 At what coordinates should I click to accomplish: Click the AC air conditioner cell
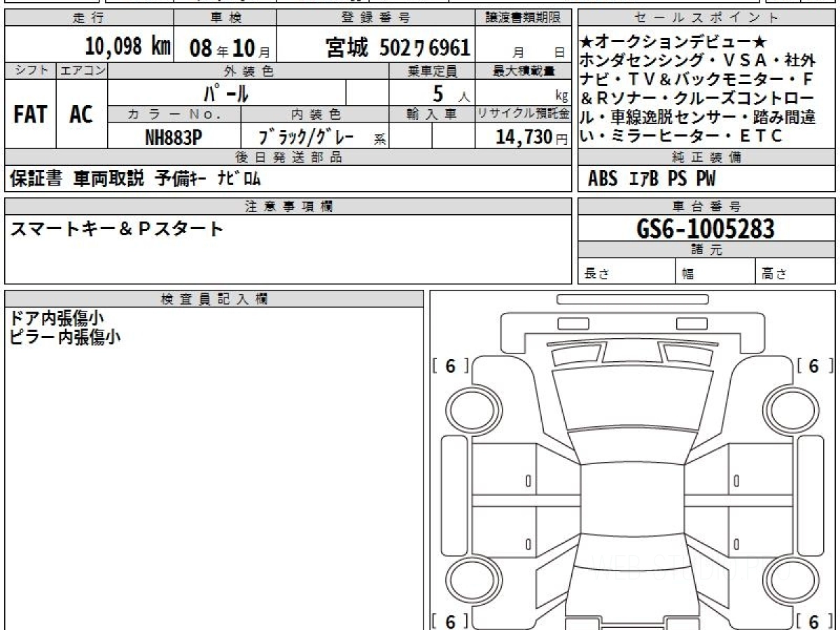[81, 115]
